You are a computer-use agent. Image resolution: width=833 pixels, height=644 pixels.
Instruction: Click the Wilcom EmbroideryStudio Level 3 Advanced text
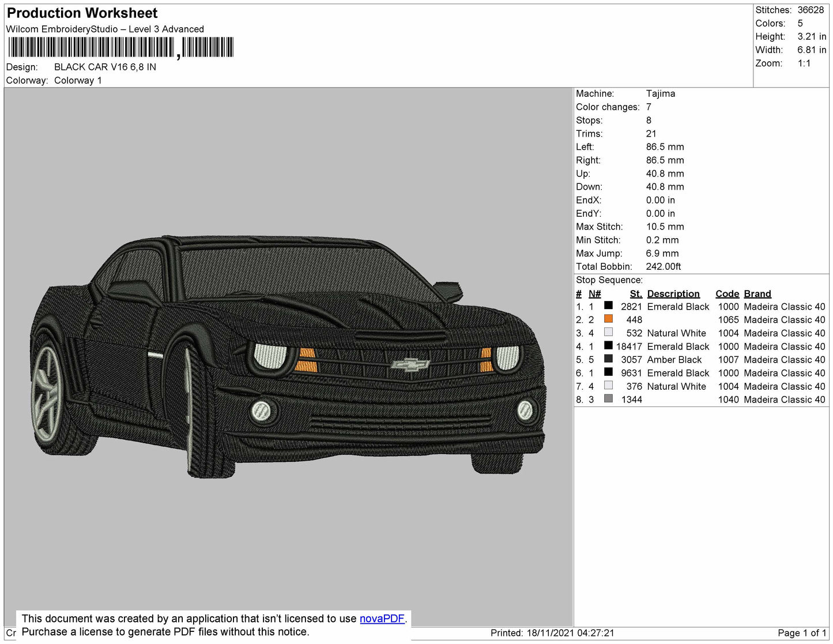click(105, 29)
